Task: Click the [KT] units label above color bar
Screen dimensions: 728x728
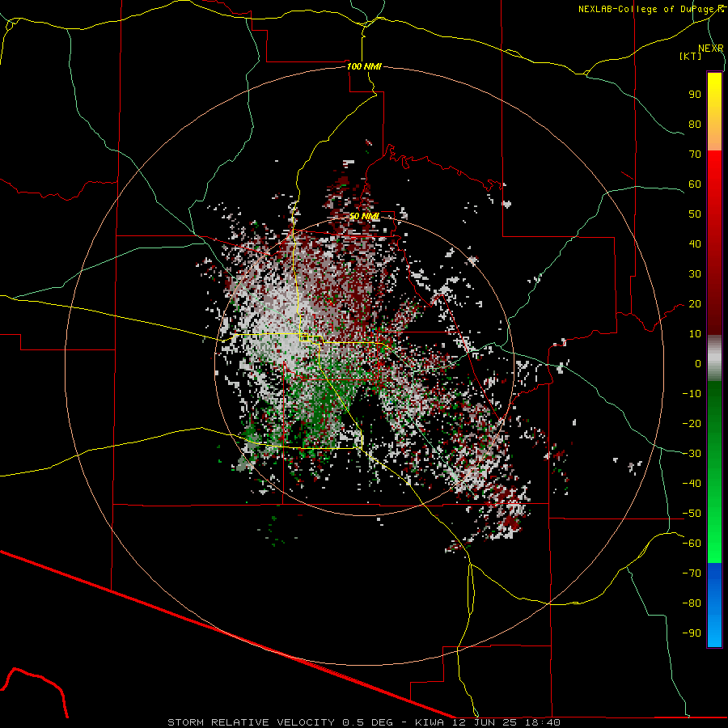Action: tap(690, 56)
